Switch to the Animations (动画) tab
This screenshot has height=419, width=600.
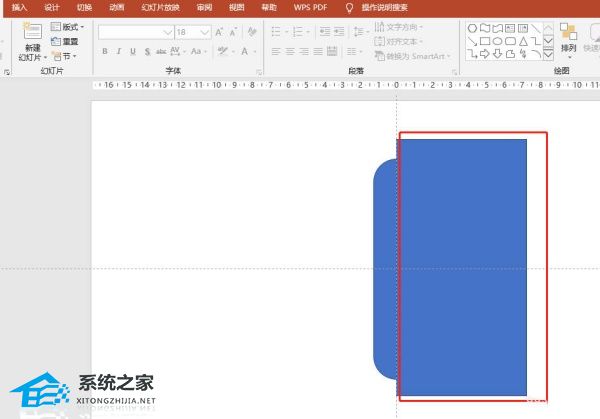coord(116,8)
